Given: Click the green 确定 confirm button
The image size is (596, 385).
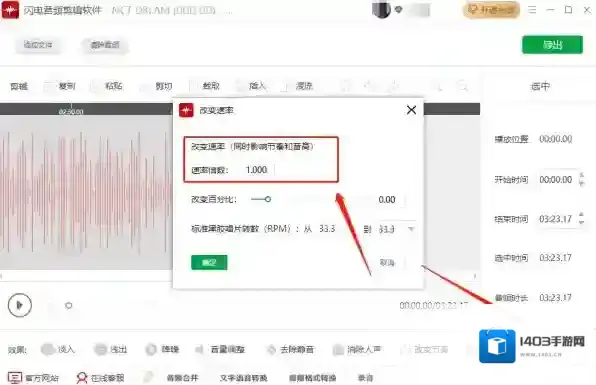Looking at the screenshot, I should [x=209, y=262].
